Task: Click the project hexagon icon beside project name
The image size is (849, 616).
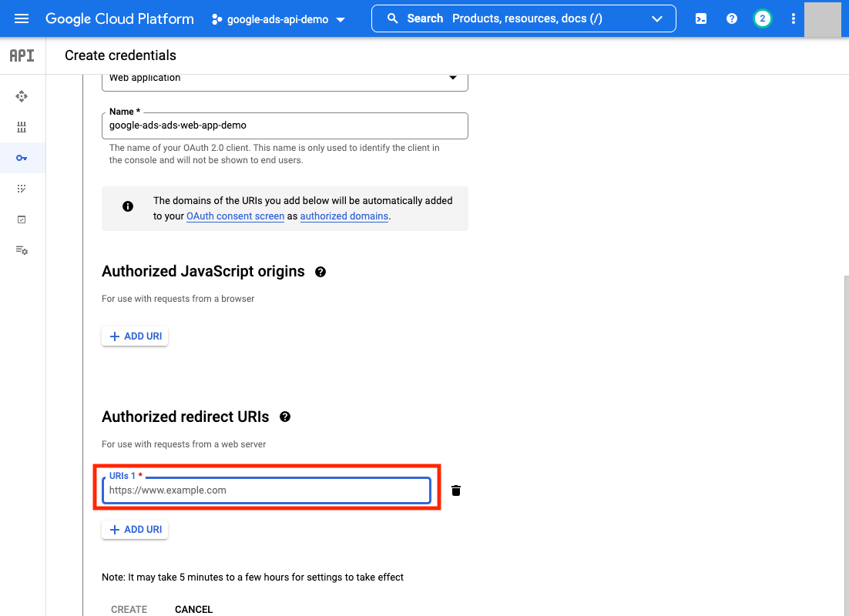Action: tap(216, 19)
